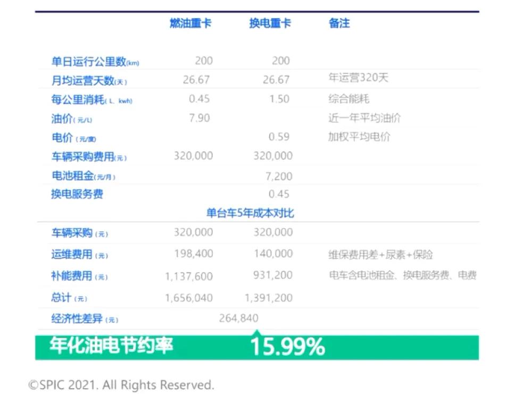
Task: Select the electricity price value 0.59
Action: click(279, 137)
